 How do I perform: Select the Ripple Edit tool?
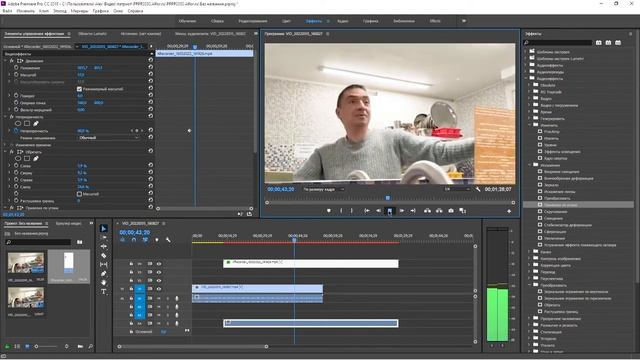[104, 247]
